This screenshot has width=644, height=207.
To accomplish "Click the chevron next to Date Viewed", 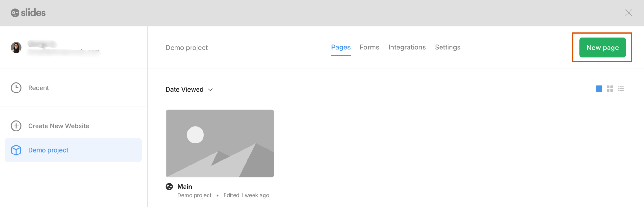I will [x=210, y=90].
